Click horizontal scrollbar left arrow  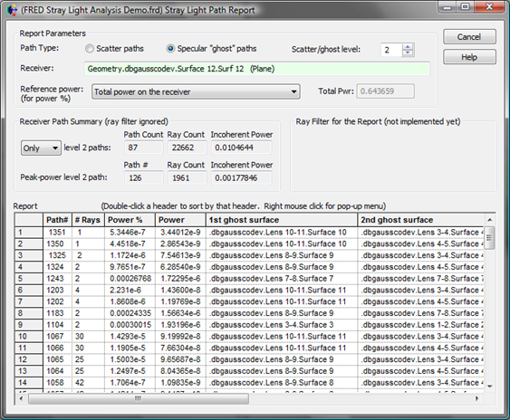coord(21,398)
